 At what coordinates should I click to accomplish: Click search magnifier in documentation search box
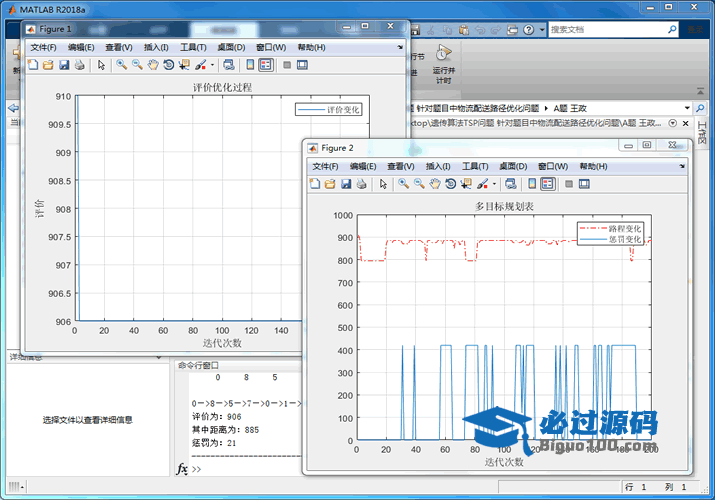click(672, 30)
